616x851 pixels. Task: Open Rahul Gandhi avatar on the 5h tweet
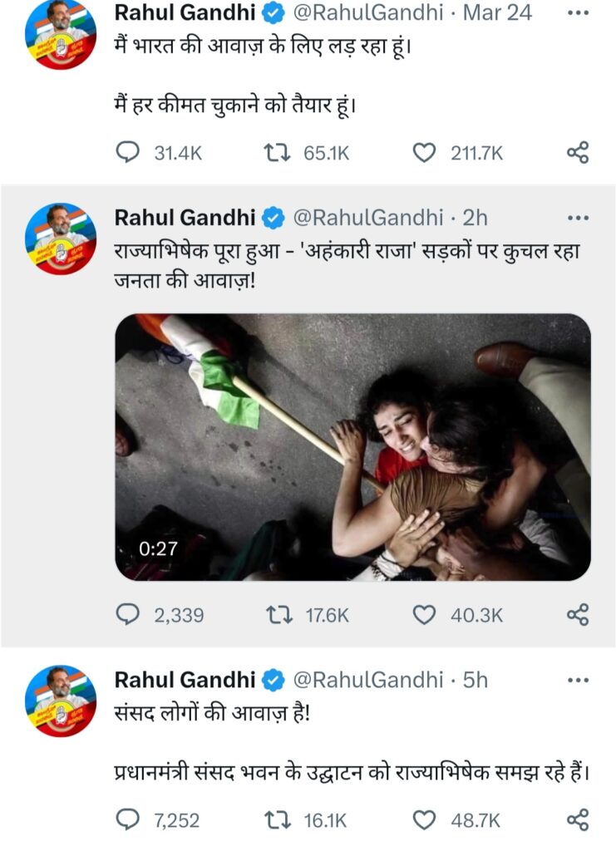coord(61,701)
